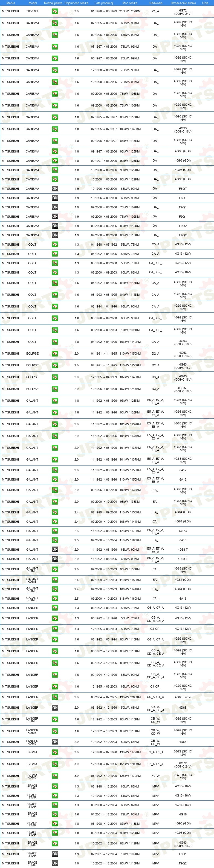Click the '4G18' engine code cell

[183, 814]
